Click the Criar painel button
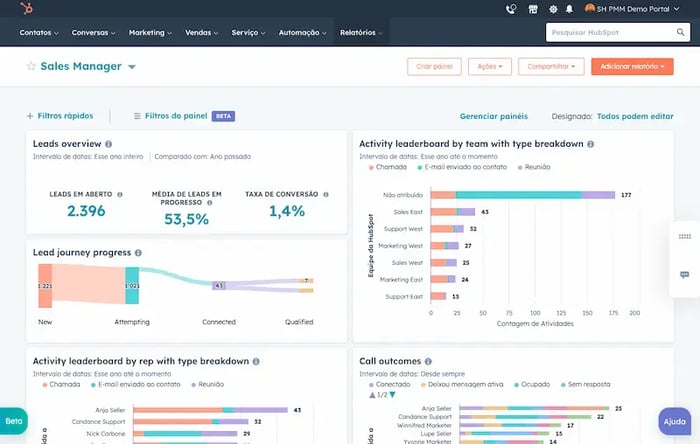The width and height of the screenshot is (700, 444). (x=434, y=66)
